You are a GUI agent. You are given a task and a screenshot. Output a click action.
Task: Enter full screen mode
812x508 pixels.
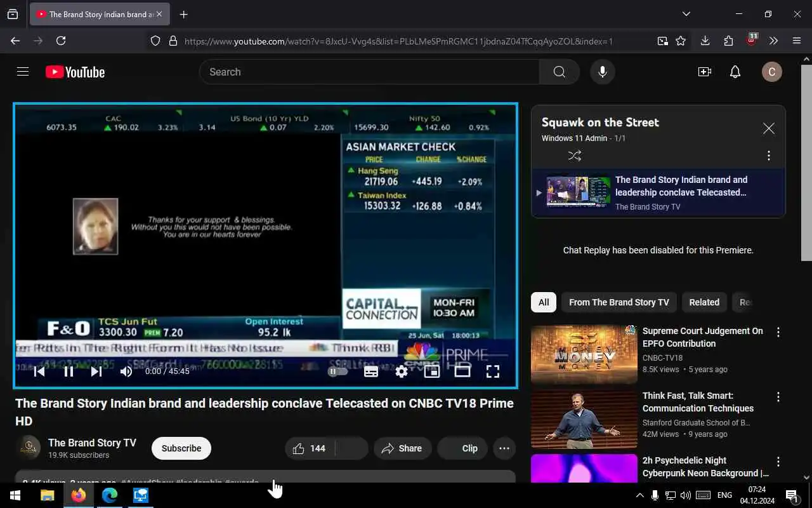493,371
